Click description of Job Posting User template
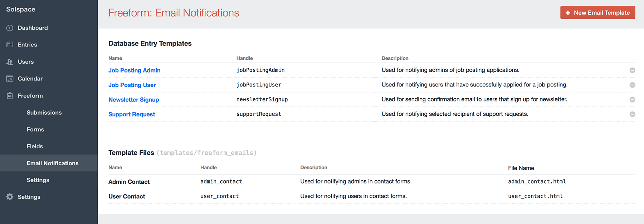 pyautogui.click(x=474, y=85)
